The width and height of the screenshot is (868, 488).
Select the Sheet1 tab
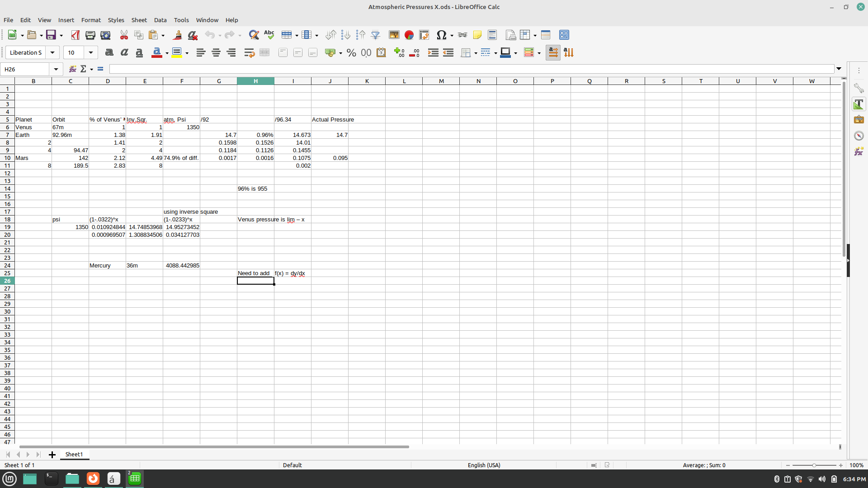click(x=74, y=455)
